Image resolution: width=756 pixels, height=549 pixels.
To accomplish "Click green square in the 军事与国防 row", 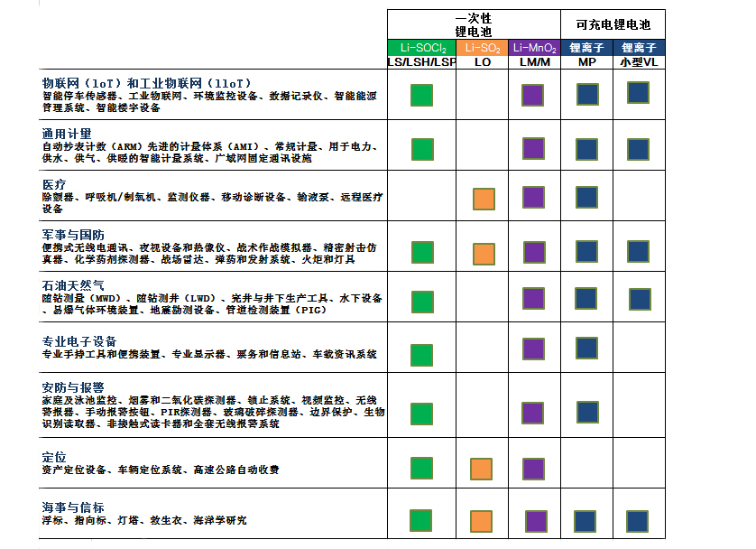I will pyautogui.click(x=422, y=252).
